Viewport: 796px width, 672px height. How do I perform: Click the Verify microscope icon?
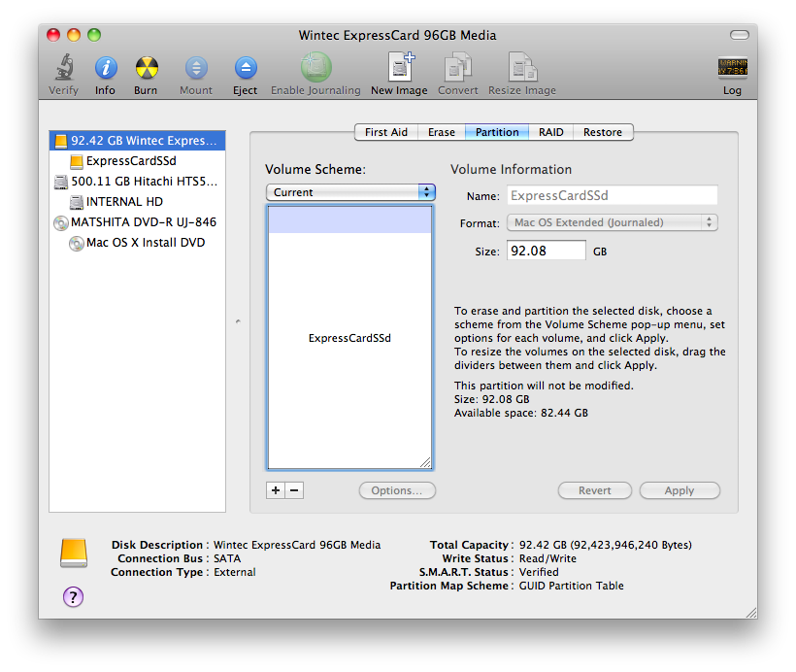click(x=64, y=68)
